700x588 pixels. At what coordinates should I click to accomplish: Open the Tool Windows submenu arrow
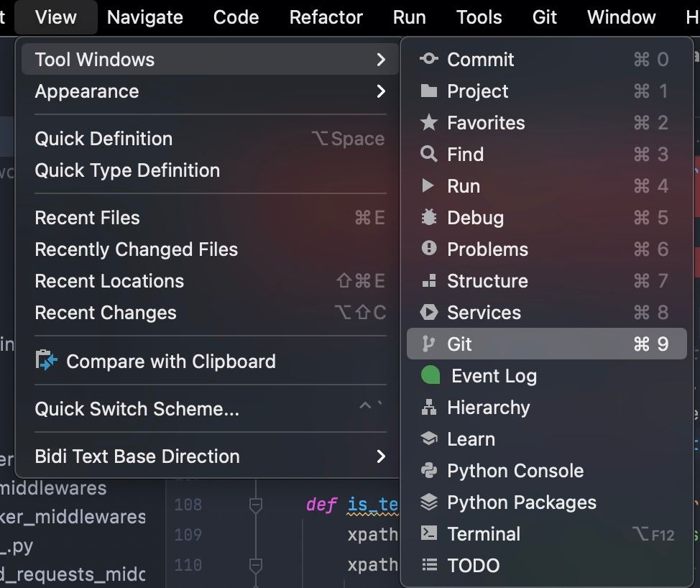pyautogui.click(x=381, y=60)
